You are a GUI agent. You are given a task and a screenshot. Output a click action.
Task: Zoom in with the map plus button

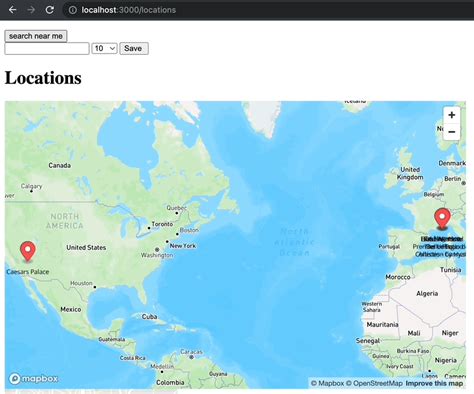click(x=452, y=115)
